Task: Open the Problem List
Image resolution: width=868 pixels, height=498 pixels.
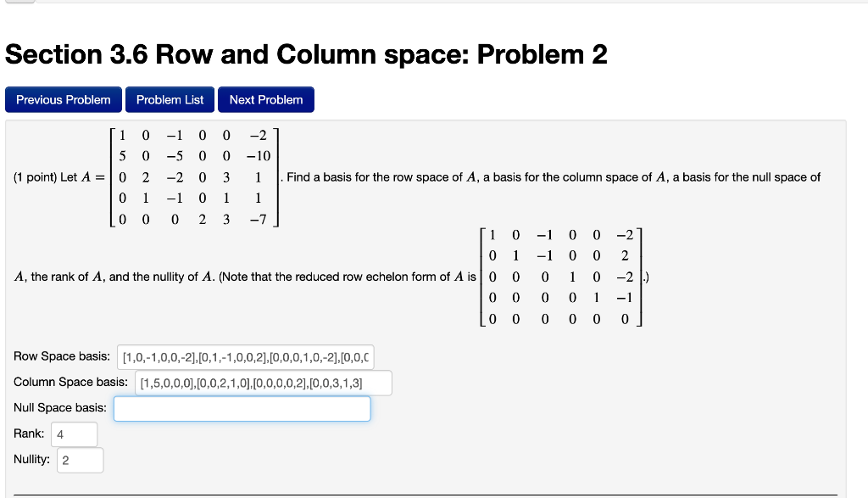Action: [170, 99]
